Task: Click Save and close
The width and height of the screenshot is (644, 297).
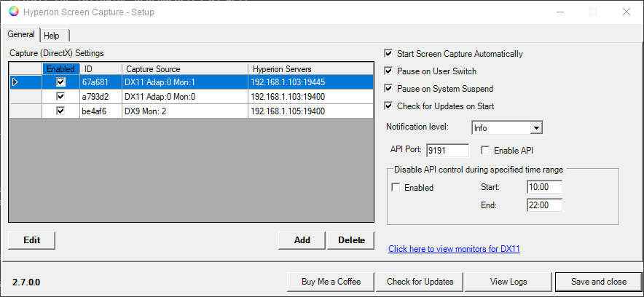Action: point(598,282)
